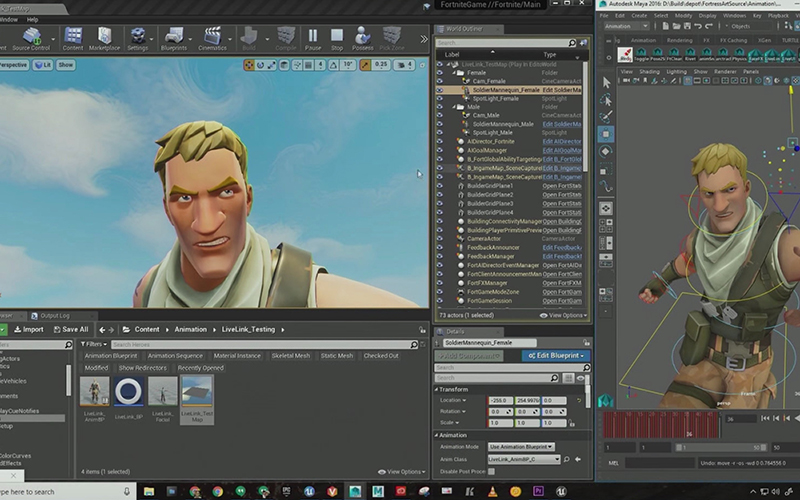
Task: Open Blueprints toolbar icon
Action: [173, 39]
